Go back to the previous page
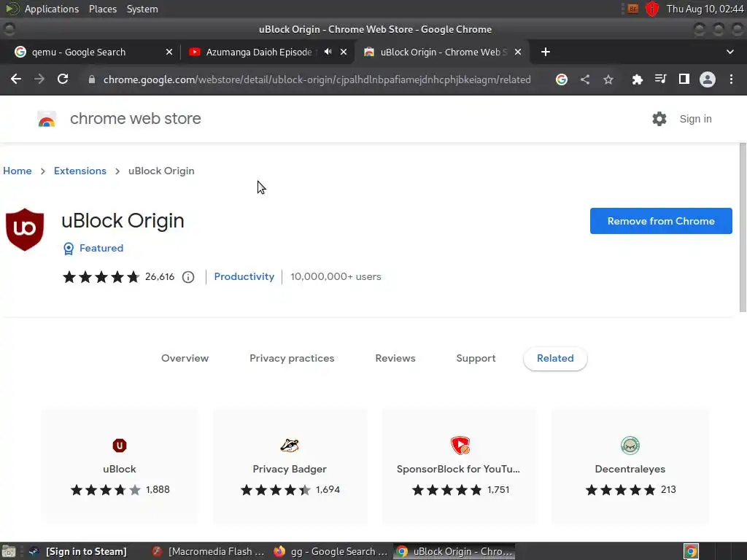The image size is (747, 560). [16, 79]
